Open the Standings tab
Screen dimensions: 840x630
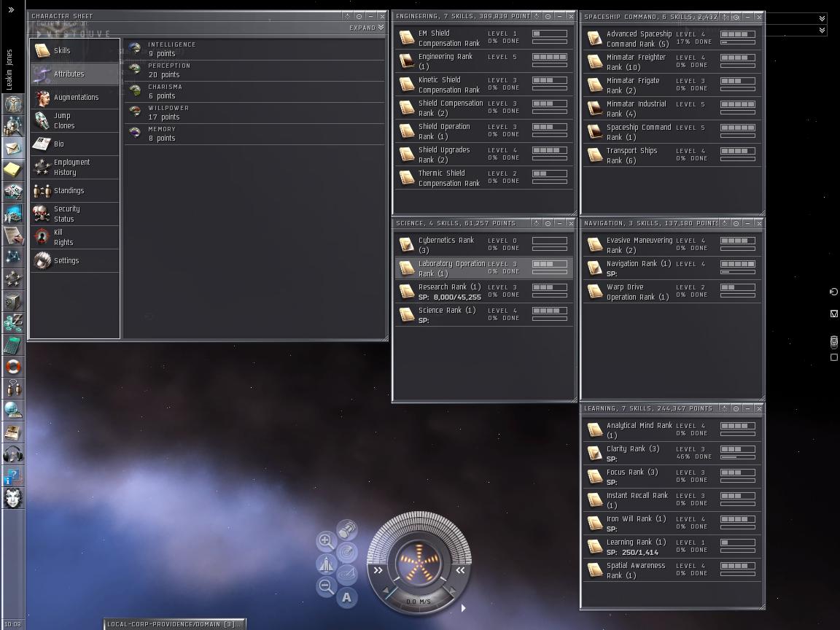(75, 191)
